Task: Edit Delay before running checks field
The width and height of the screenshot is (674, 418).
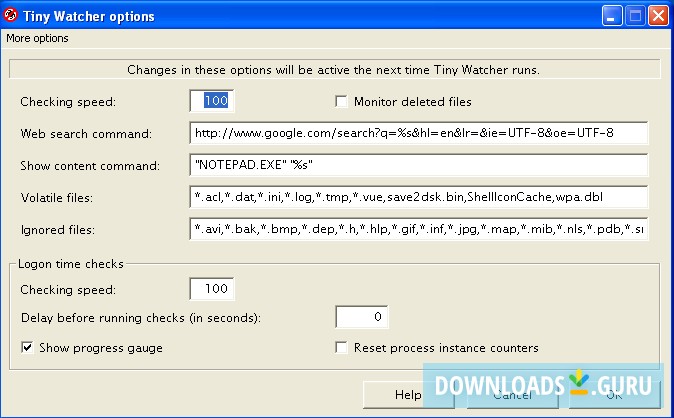Action: [x=362, y=317]
